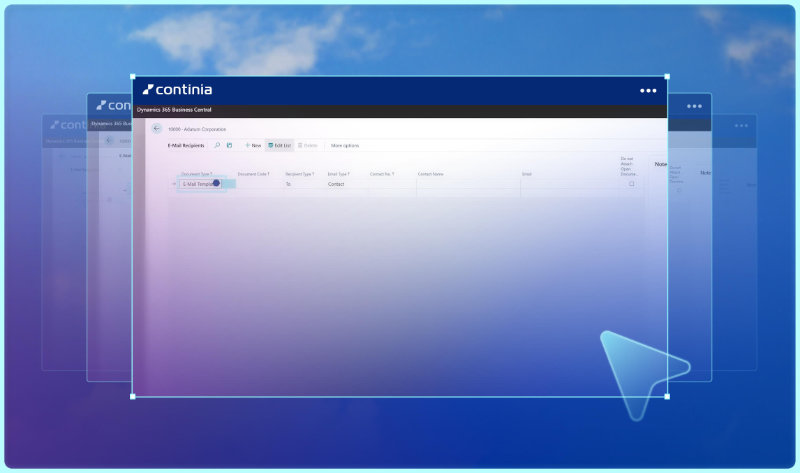This screenshot has width=800, height=473.
Task: Click the Dynamics 365 Business Central title
Action: pos(174,110)
